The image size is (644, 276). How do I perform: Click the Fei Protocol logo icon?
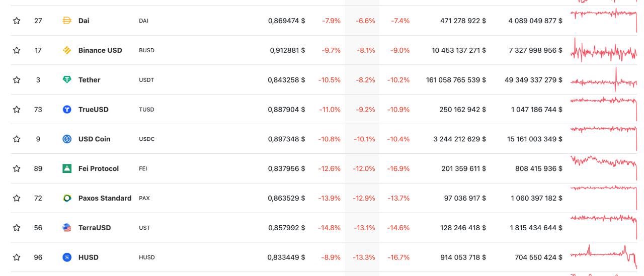67,168
